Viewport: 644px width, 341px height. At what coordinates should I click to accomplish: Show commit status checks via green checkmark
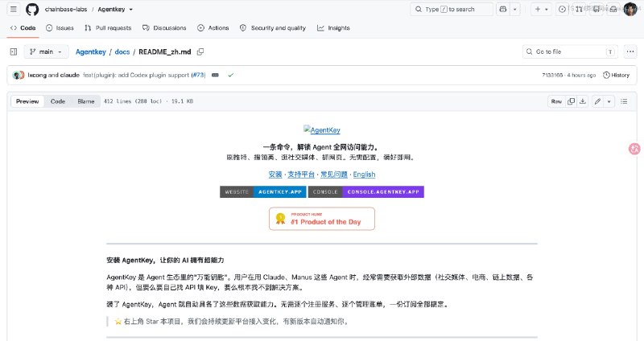(x=231, y=75)
